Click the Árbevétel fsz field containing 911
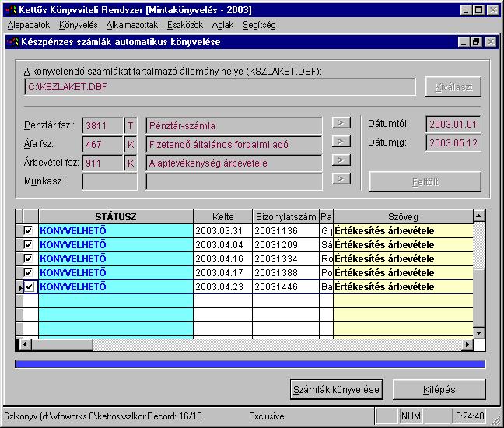This screenshot has height=428, width=504. tap(103, 163)
